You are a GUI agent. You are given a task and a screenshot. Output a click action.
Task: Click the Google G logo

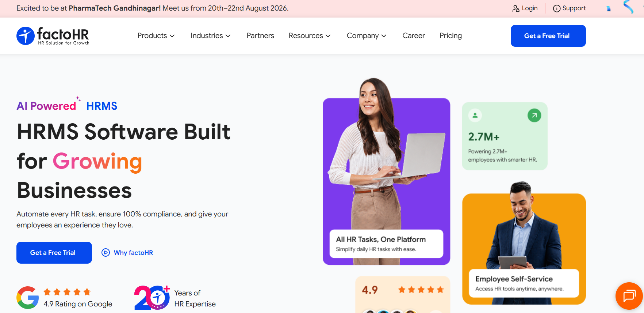(28, 298)
